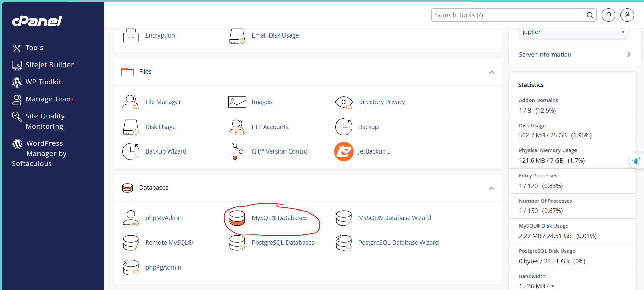Screen dimensions: 644x290
Task: Click the MySQL Database Wizard icon
Action: pos(343,218)
